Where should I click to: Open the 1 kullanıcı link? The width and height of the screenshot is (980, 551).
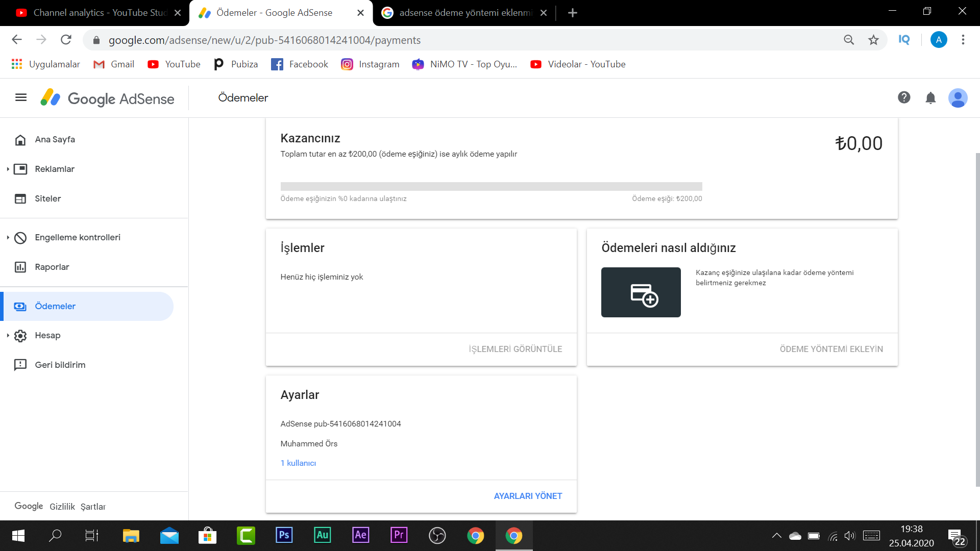click(x=298, y=463)
